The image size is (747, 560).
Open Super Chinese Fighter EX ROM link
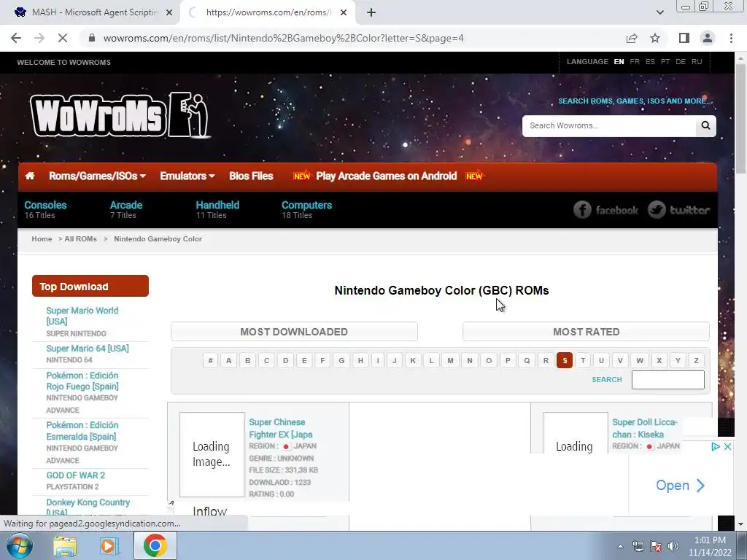point(281,428)
